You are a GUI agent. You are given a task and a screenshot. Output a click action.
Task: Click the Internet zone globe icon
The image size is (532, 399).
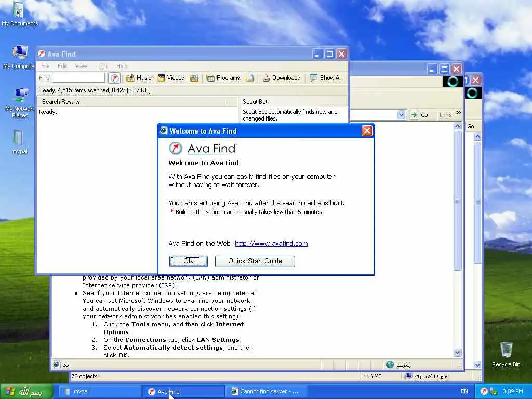(390, 364)
